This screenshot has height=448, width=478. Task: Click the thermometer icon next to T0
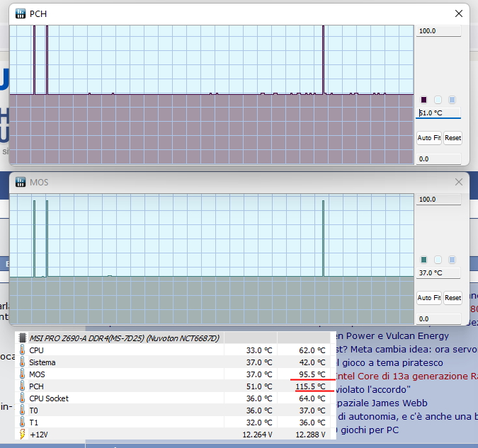point(22,410)
